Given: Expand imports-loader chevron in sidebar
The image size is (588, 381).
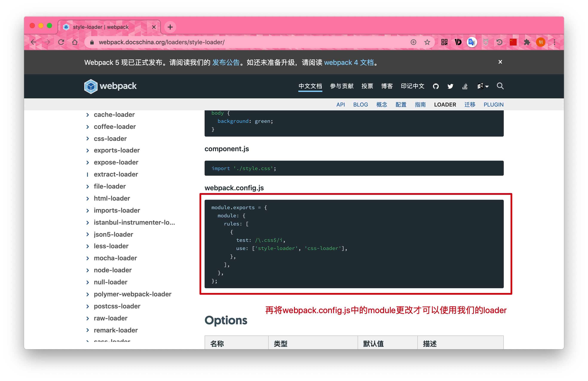Looking at the screenshot, I should tap(87, 211).
